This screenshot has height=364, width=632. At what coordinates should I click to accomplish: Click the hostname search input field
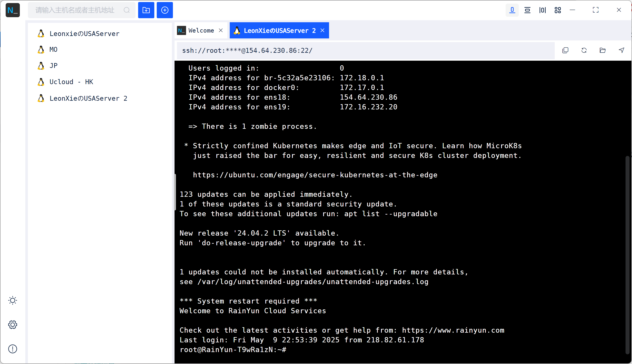click(x=75, y=10)
